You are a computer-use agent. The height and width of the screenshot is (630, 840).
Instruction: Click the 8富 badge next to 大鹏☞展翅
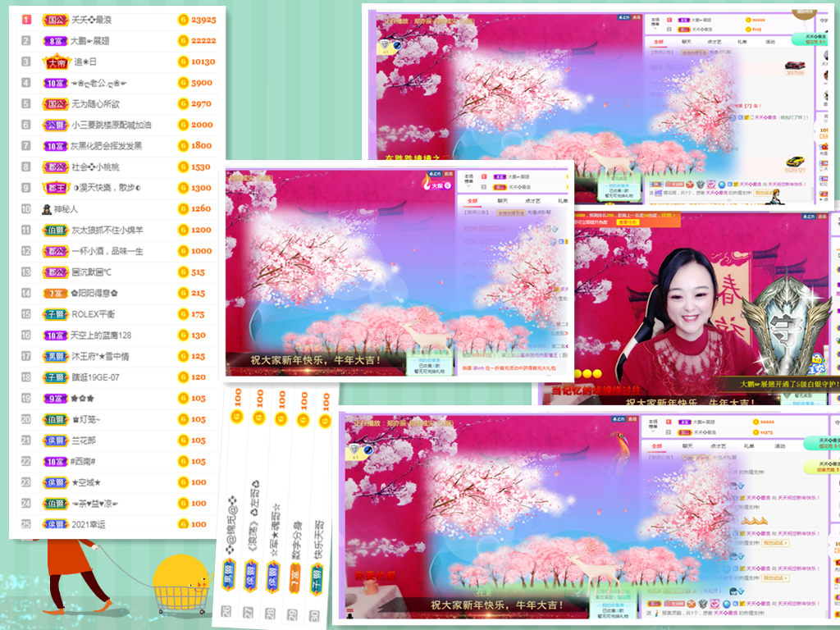pyautogui.click(x=56, y=41)
